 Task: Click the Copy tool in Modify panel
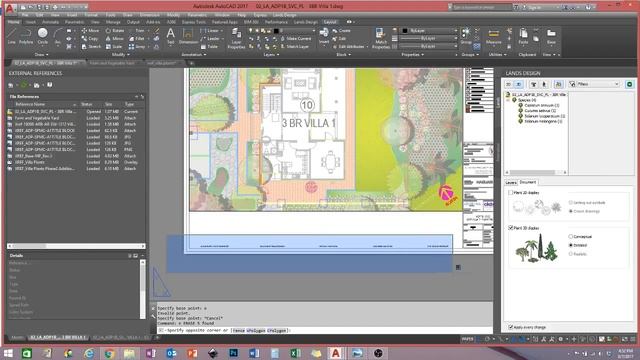pos(90,38)
